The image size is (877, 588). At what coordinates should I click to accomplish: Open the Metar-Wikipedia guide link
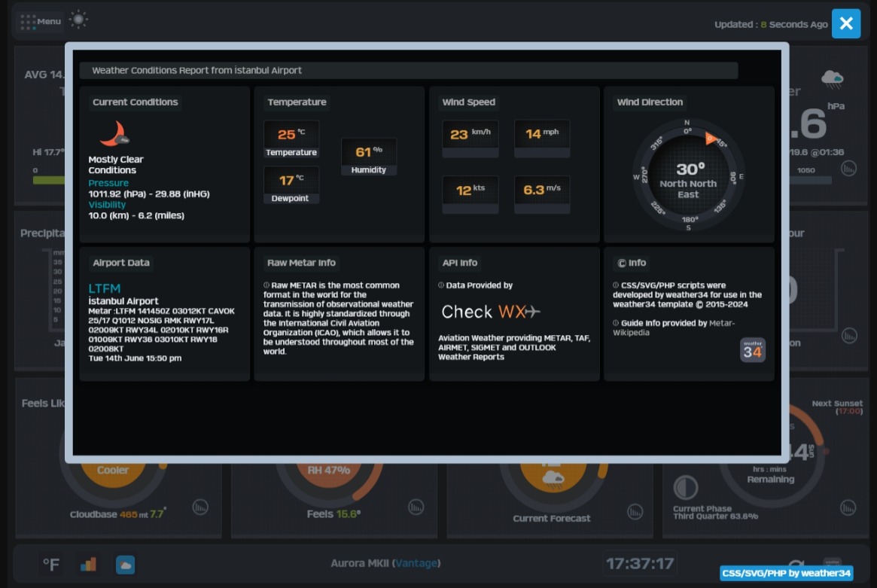point(674,328)
